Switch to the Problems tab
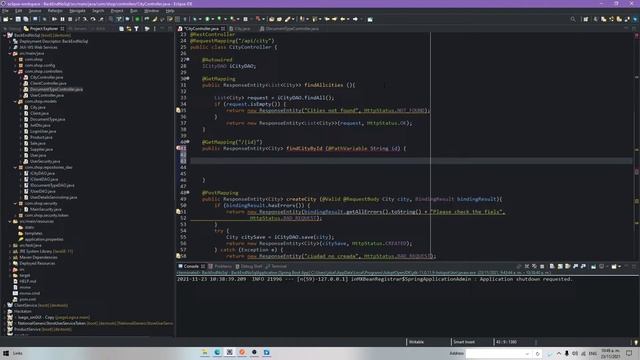The image size is (640, 360). click(x=223, y=266)
